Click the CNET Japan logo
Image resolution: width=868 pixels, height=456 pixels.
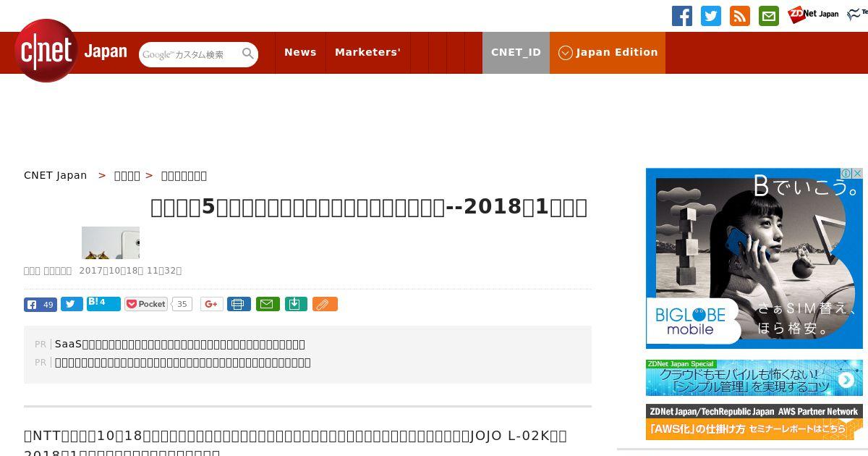71,51
